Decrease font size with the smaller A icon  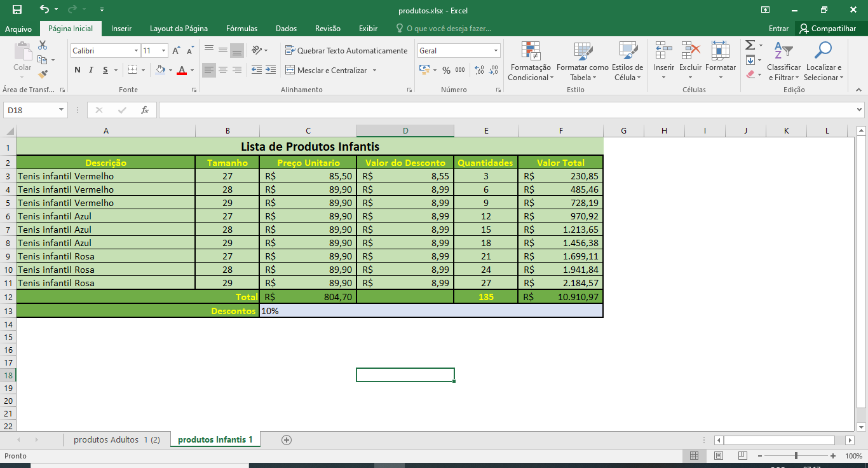tap(190, 50)
